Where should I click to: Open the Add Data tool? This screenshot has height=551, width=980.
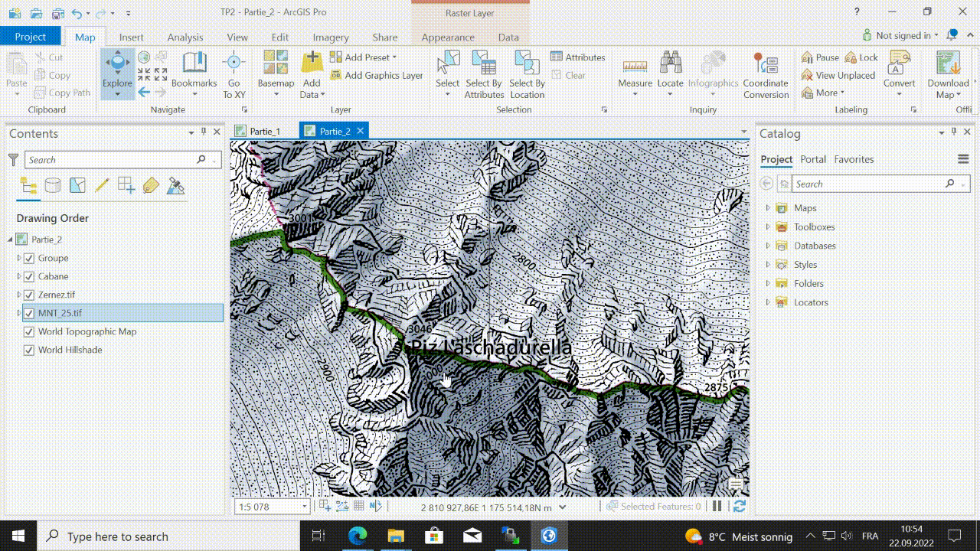point(312,65)
